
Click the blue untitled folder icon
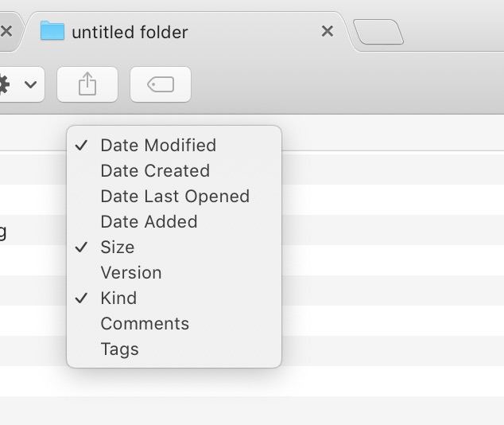pyautogui.click(x=52, y=31)
